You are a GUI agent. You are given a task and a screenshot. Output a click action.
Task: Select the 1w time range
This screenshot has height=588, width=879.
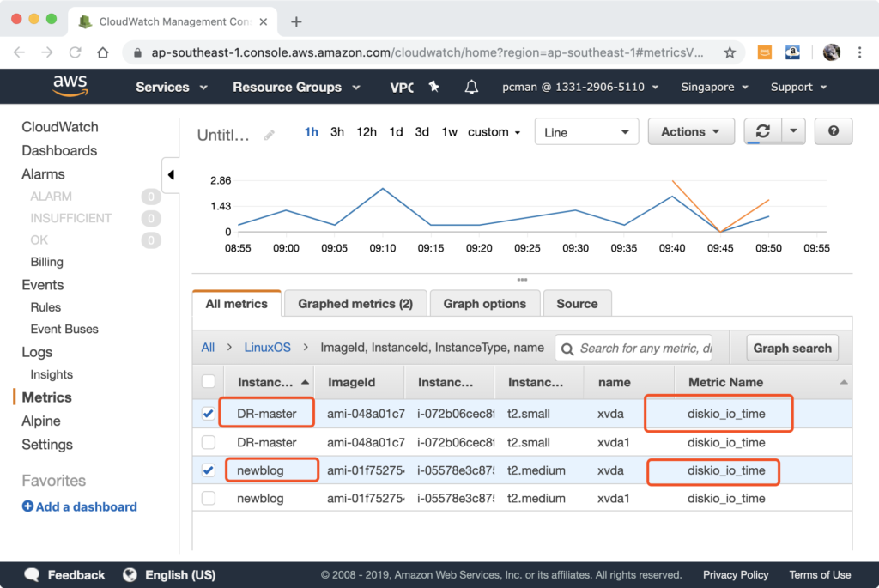(449, 132)
